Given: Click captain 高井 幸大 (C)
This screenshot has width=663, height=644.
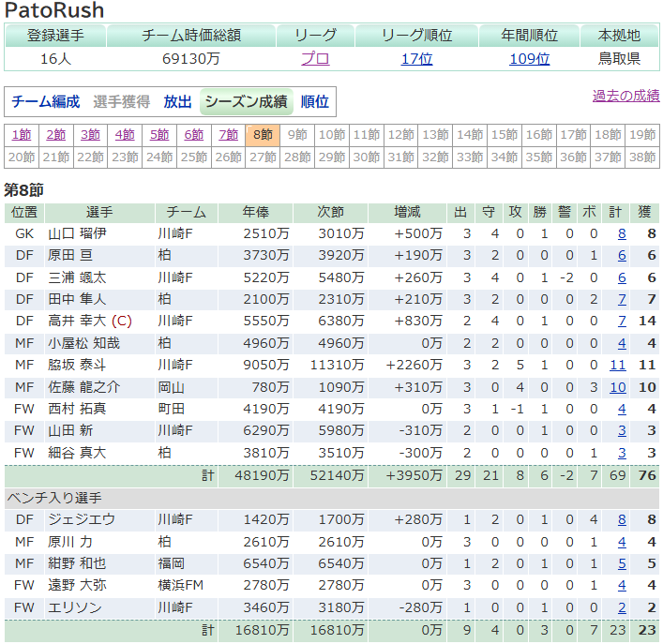Looking at the screenshot, I should point(90,321).
